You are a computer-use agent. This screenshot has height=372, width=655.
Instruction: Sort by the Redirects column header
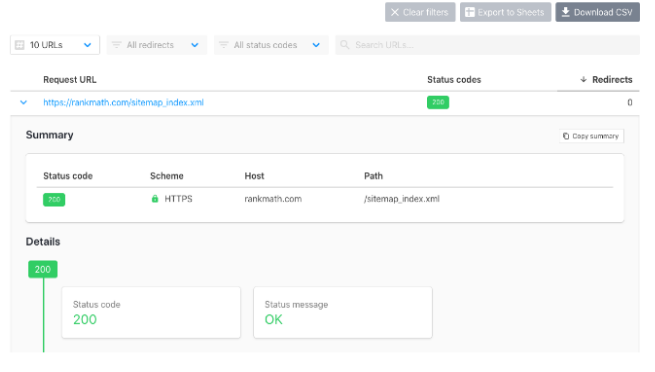(612, 79)
